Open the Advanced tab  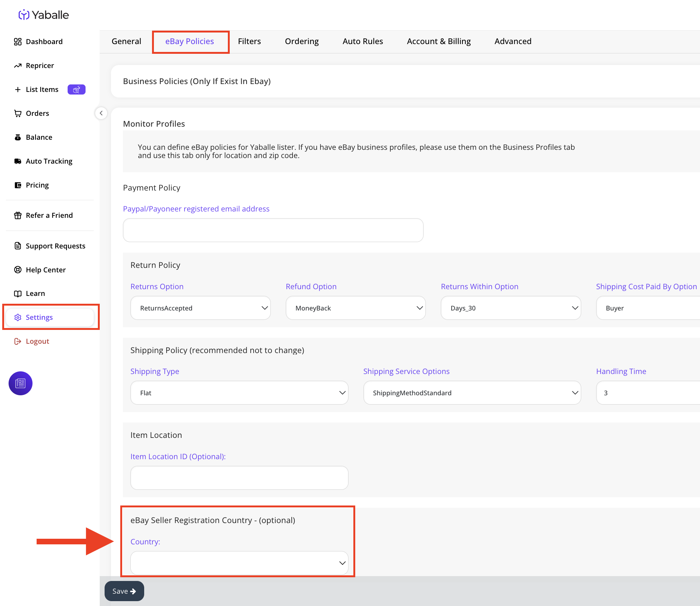pos(513,41)
